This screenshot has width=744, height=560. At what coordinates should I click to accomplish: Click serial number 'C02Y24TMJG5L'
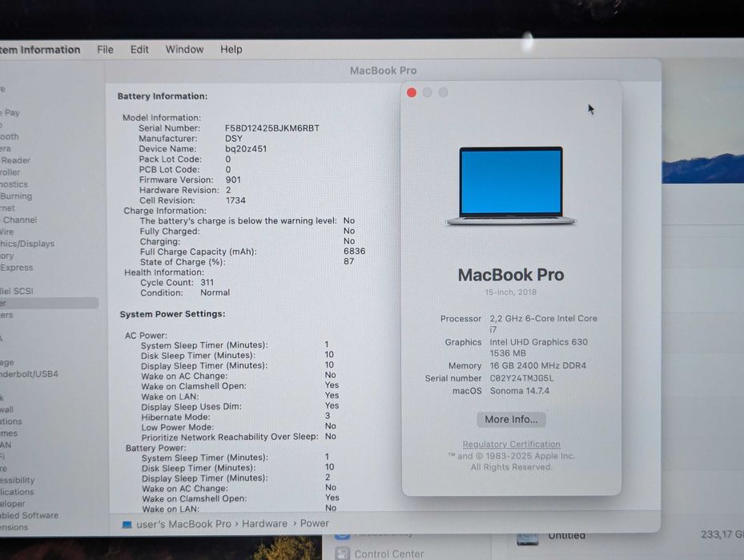click(x=521, y=378)
